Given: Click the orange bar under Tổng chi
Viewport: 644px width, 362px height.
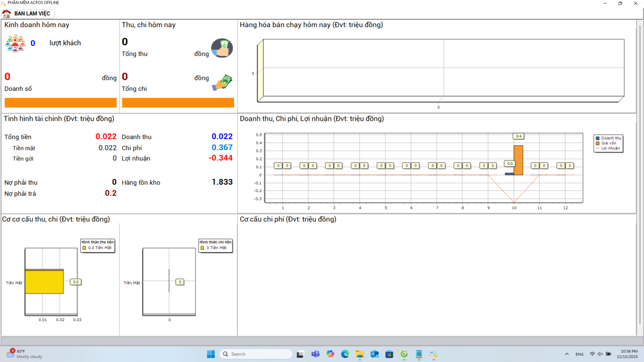Looking at the screenshot, I should (178, 102).
